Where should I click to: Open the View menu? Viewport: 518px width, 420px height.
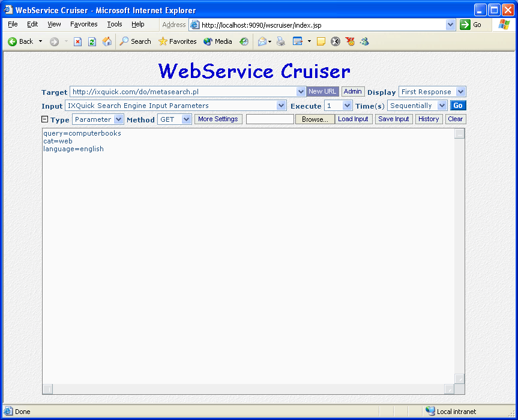pos(54,25)
